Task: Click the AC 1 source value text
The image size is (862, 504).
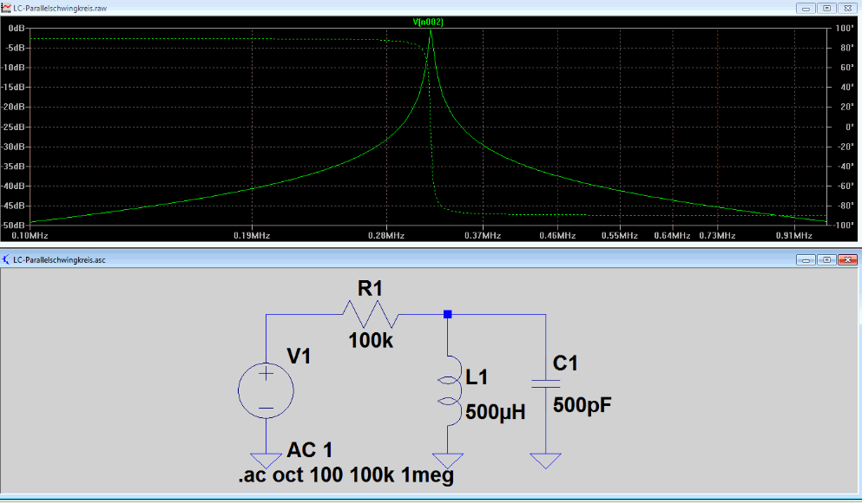Action: pos(310,450)
